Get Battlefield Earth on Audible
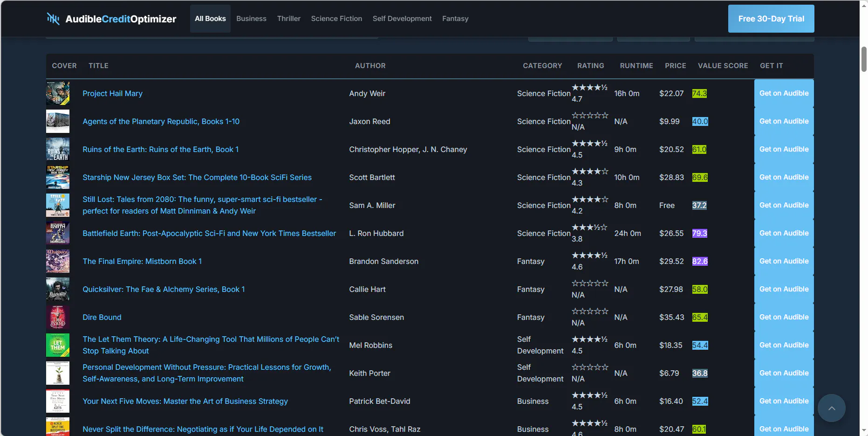The width and height of the screenshot is (868, 436). pos(784,233)
